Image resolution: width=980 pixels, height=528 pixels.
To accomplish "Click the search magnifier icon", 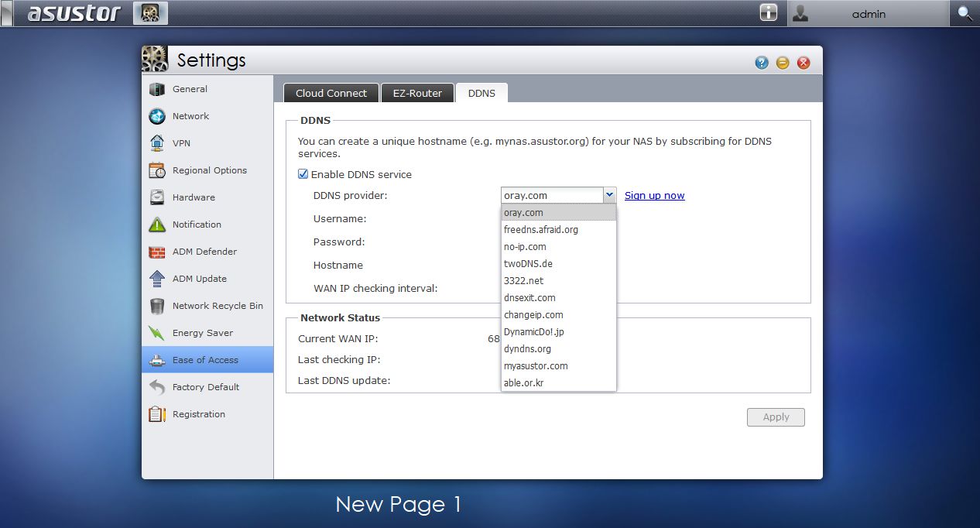I will click(x=965, y=13).
